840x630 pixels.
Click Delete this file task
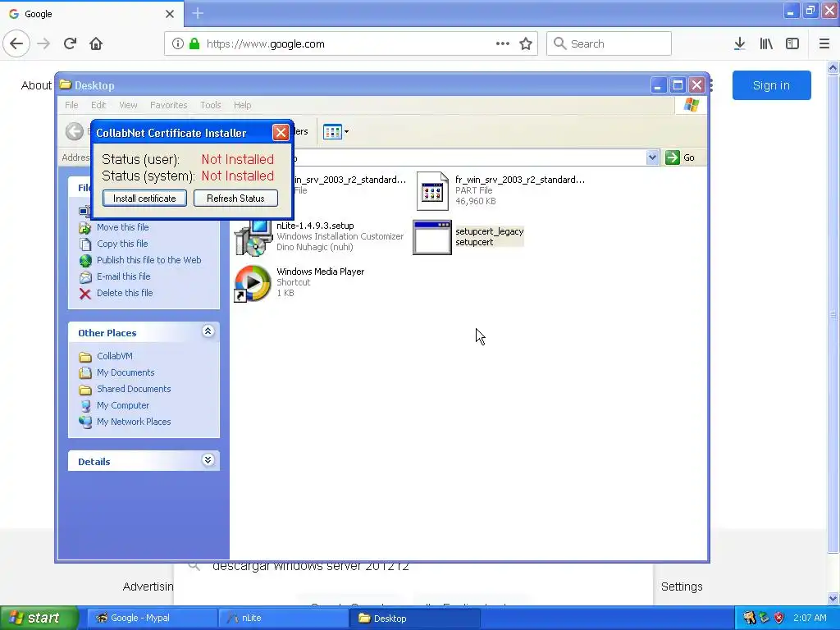pyautogui.click(x=125, y=293)
